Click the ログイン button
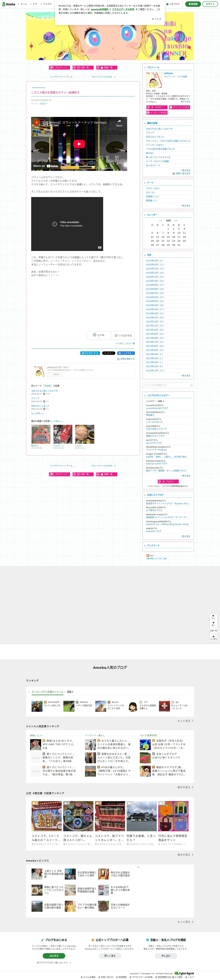The image size is (220, 980). coord(210,4)
